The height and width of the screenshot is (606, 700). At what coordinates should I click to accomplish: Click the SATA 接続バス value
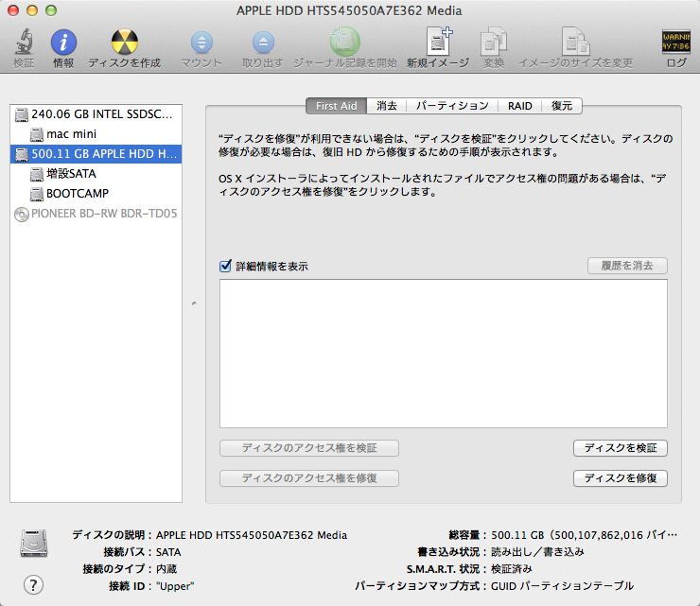pos(168,552)
